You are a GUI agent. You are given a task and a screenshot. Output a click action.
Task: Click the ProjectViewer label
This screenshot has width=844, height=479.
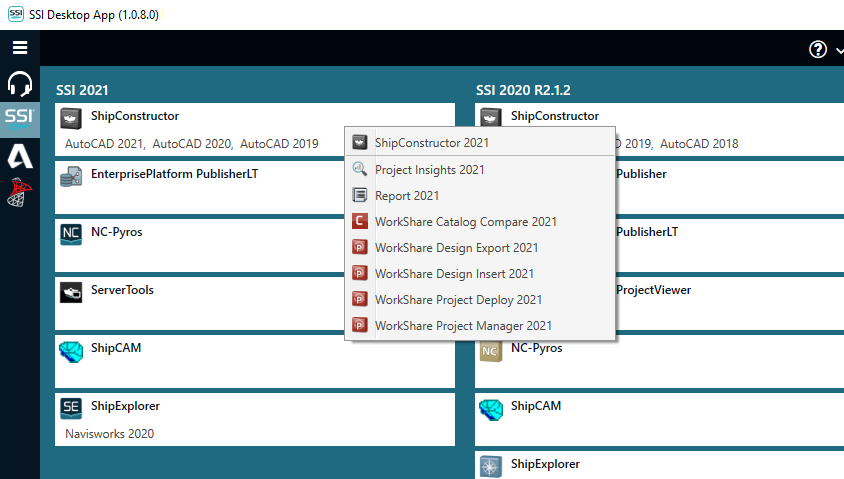point(653,290)
